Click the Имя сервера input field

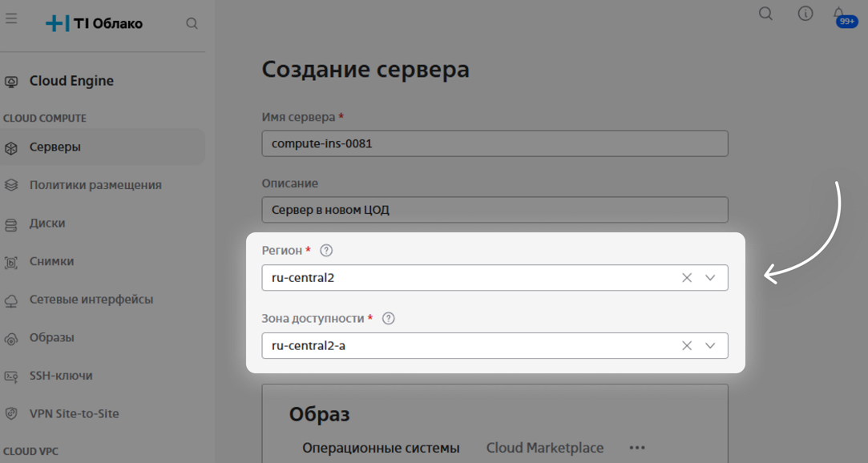495,144
